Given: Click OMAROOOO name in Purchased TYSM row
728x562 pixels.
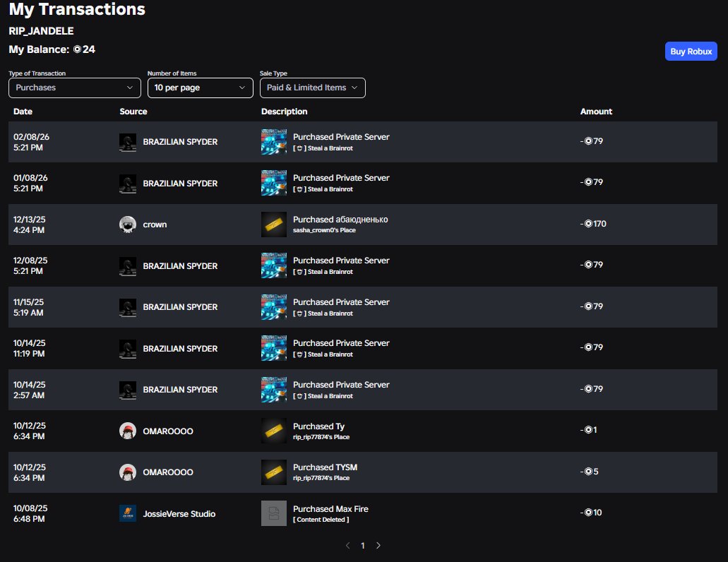Looking at the screenshot, I should click(168, 472).
